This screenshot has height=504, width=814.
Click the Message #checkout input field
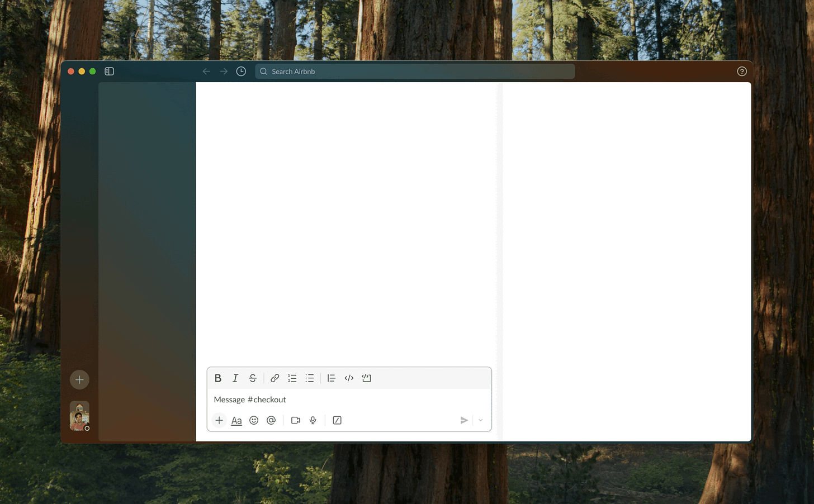coord(349,400)
